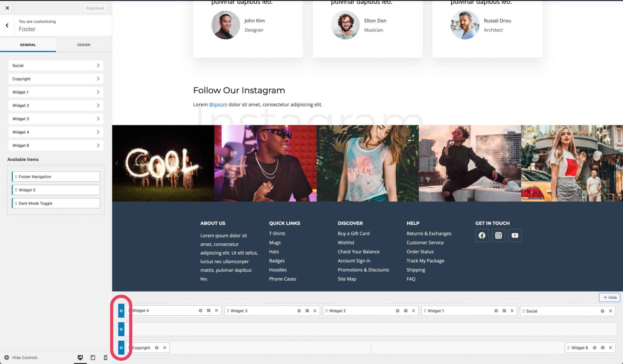Click the Track My Package link
623x364 pixels.
point(425,261)
